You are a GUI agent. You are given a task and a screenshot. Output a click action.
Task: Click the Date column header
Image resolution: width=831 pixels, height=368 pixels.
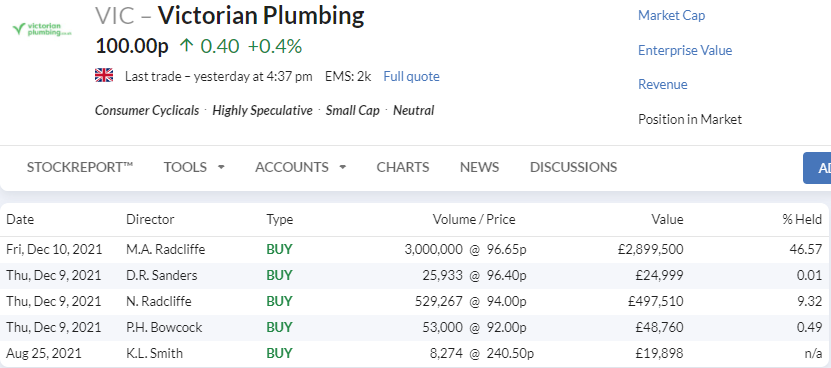20,220
